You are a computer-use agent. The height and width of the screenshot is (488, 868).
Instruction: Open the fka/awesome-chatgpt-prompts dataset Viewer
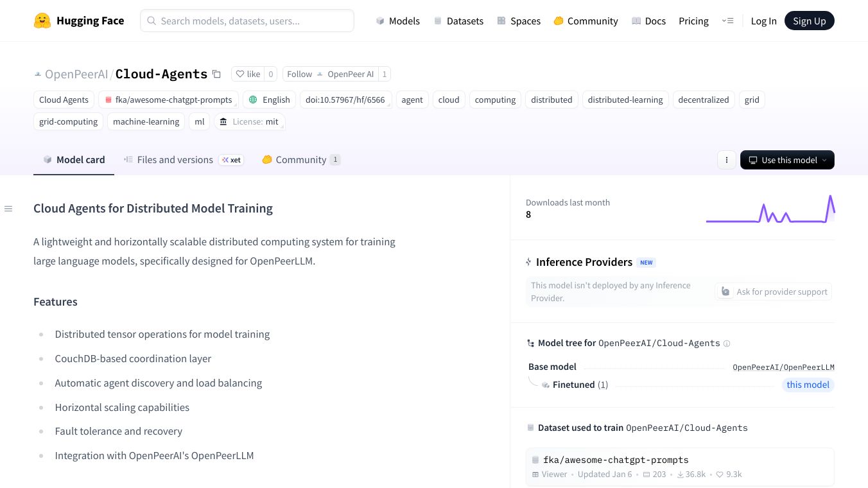pos(550,475)
